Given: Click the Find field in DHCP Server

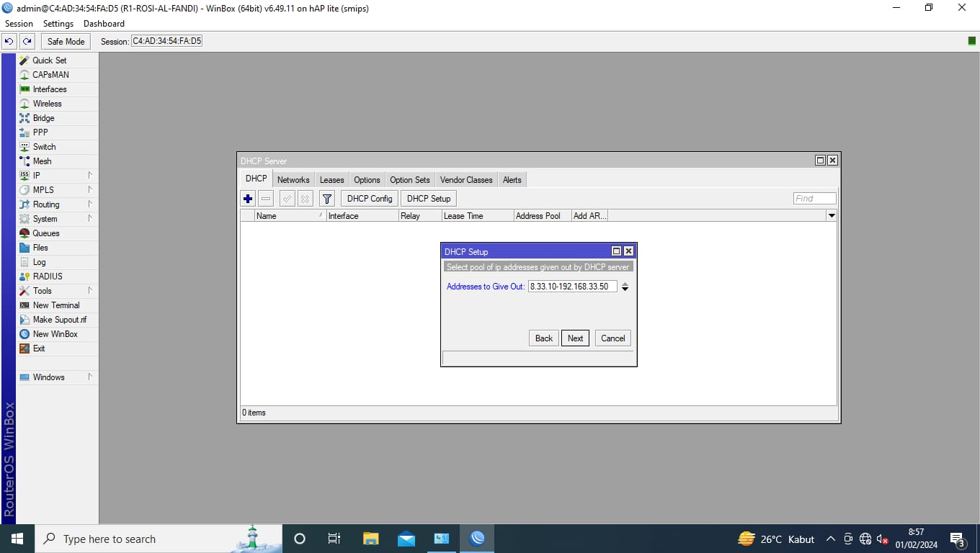Looking at the screenshot, I should 815,199.
